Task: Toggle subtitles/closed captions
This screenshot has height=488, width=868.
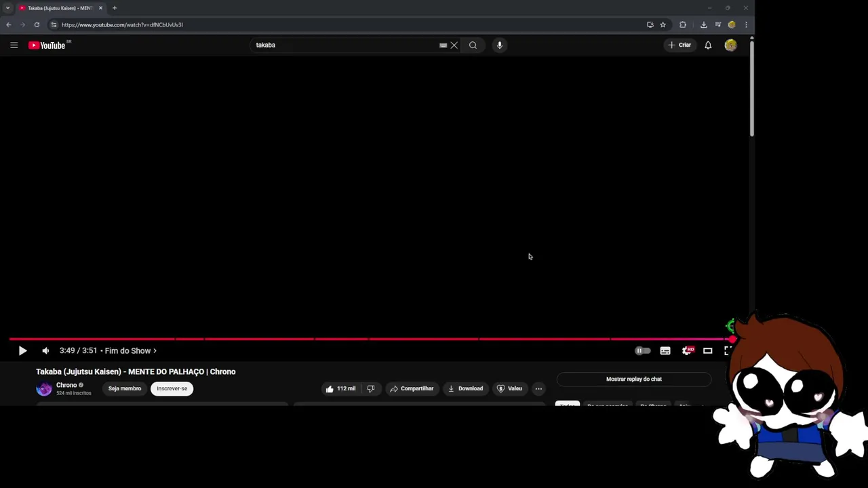Action: 665,351
